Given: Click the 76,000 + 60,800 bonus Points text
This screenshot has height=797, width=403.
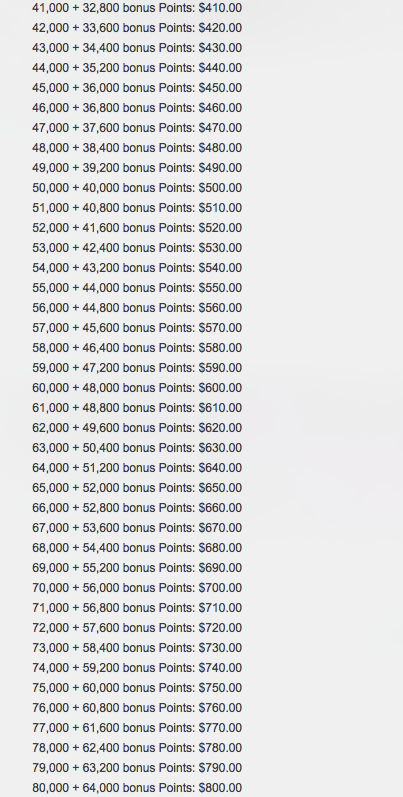Looking at the screenshot, I should [x=137, y=708].
